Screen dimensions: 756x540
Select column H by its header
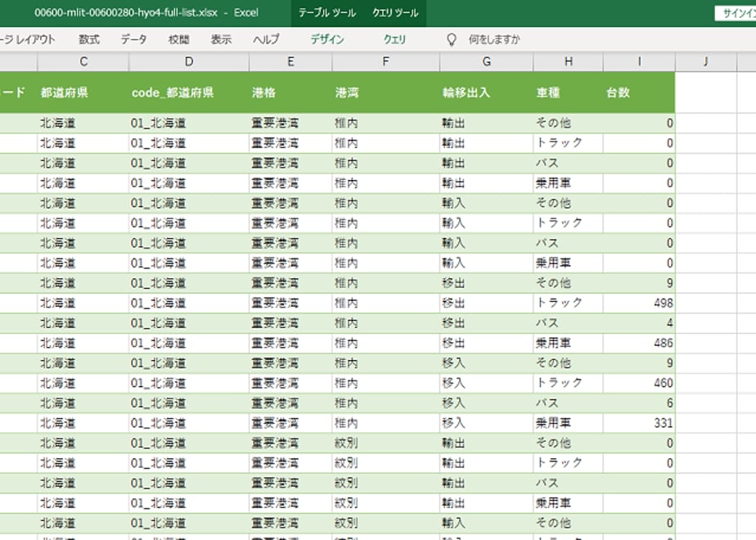[x=569, y=61]
